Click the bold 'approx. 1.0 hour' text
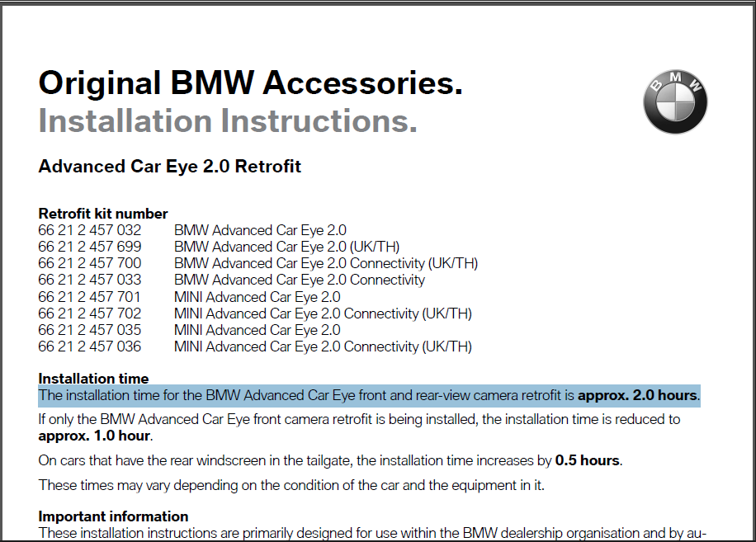Viewport: 756px width, 542px height. point(95,436)
